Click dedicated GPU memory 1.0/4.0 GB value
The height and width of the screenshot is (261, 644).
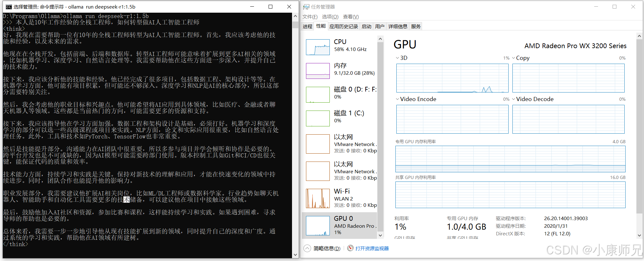(x=466, y=227)
